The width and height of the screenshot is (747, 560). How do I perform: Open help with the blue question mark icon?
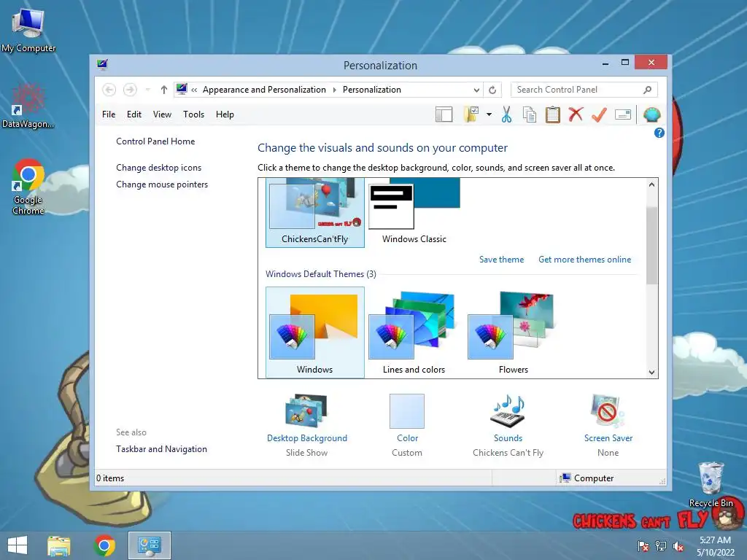point(659,133)
